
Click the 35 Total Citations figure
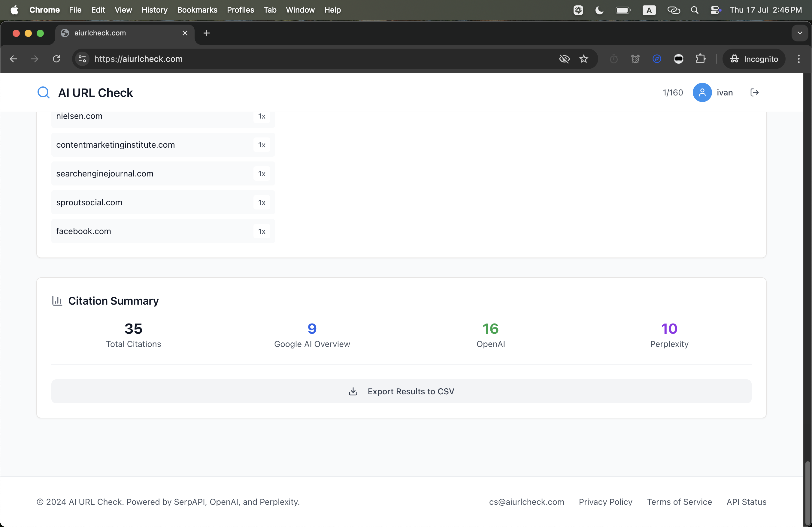[x=133, y=329]
